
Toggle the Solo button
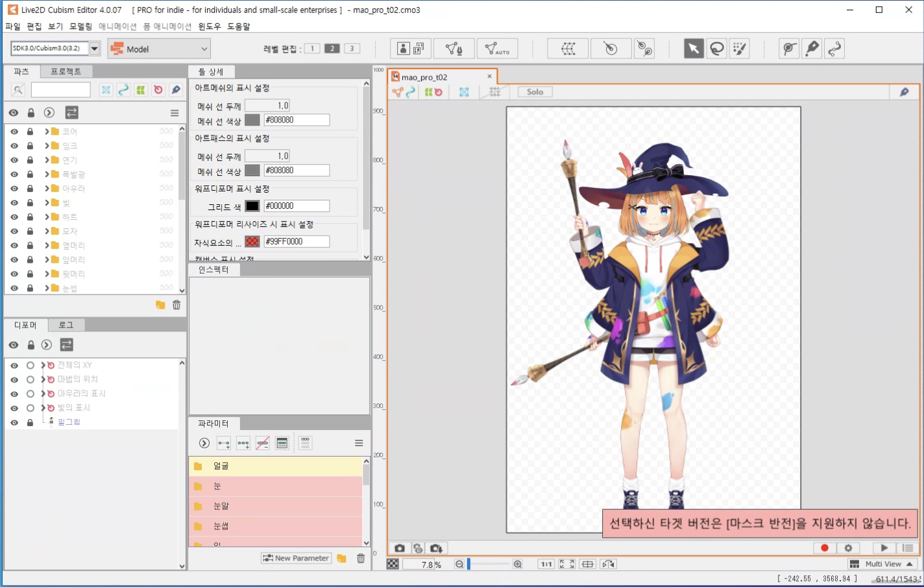(535, 92)
